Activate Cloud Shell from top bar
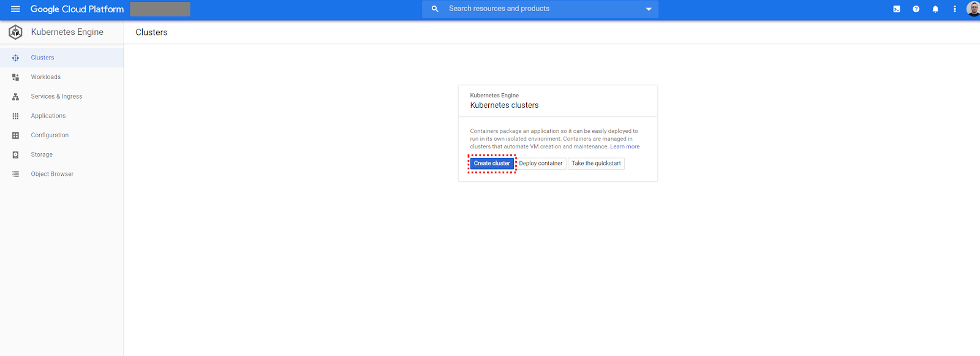This screenshot has height=356, width=980. click(x=897, y=9)
